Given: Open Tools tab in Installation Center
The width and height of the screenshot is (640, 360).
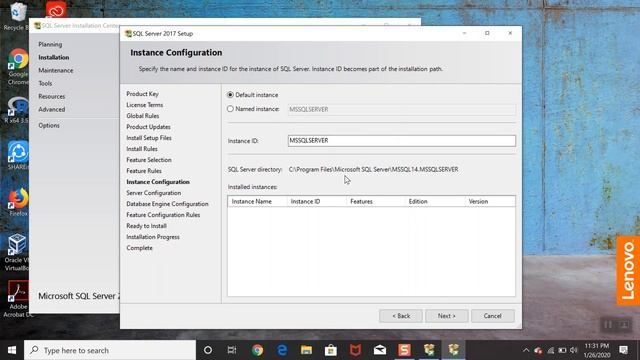Looking at the screenshot, I should point(45,83).
